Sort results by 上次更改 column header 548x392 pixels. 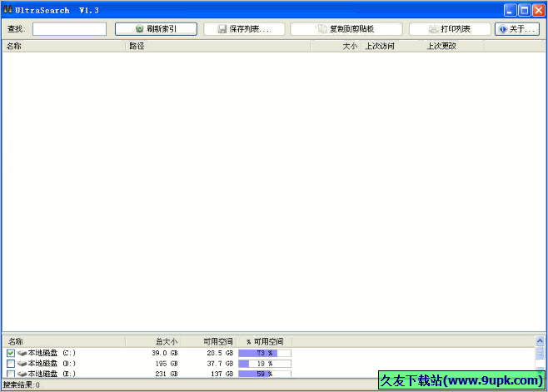click(x=453, y=46)
